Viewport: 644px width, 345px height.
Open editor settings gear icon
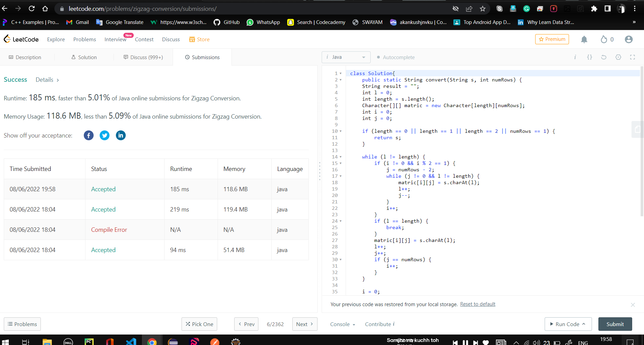[618, 57]
